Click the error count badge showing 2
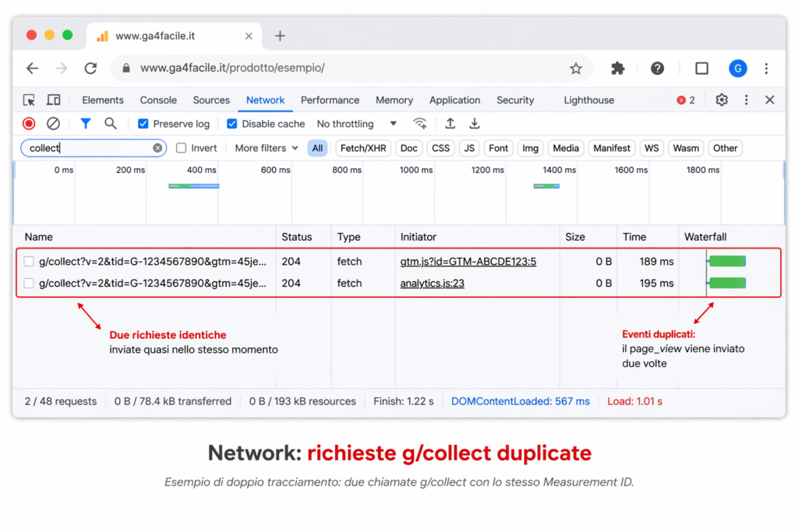Viewport: 798px width, 532px height. click(686, 100)
